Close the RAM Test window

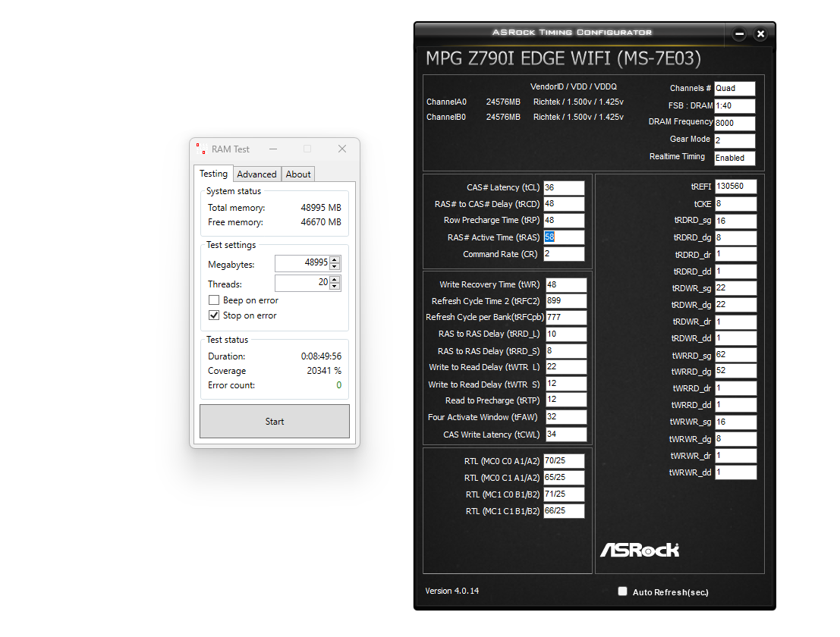(342, 149)
